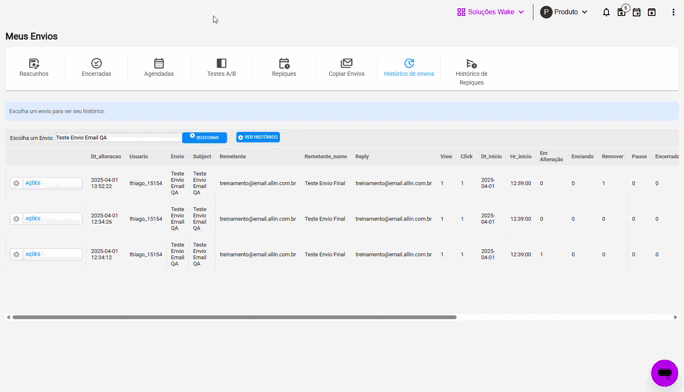This screenshot has height=392, width=684.
Task: Click the VER HISTÓRICO button
Action: tap(258, 137)
